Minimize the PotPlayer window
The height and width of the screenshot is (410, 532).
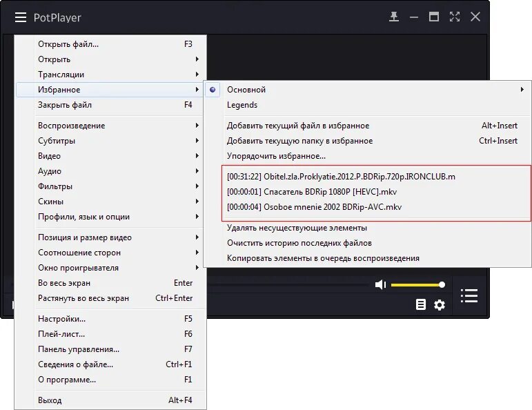pyautogui.click(x=413, y=17)
